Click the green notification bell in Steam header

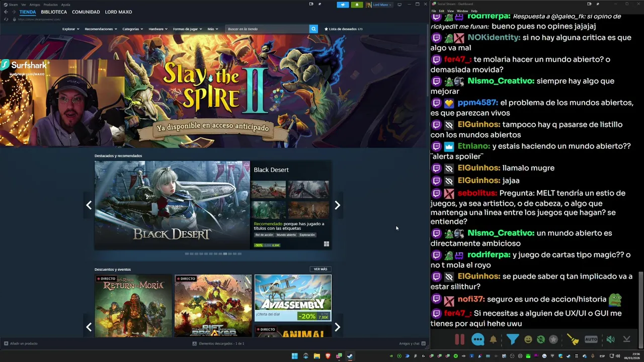357,5
